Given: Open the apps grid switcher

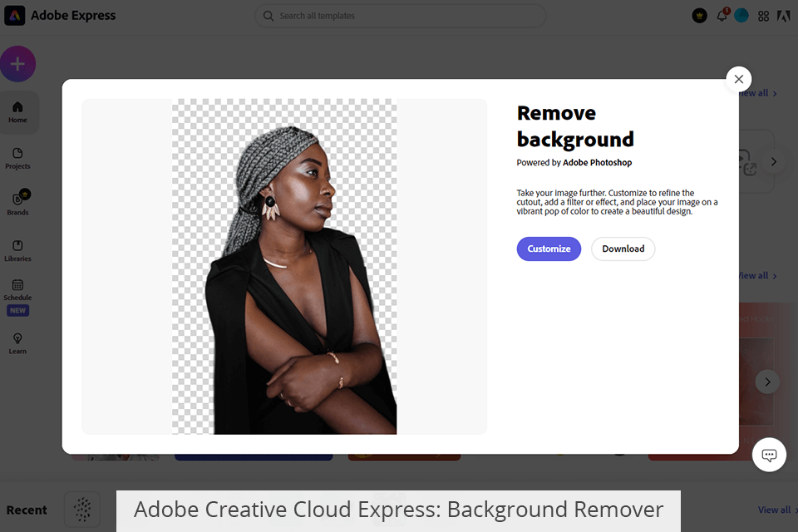Looking at the screenshot, I should click(763, 17).
